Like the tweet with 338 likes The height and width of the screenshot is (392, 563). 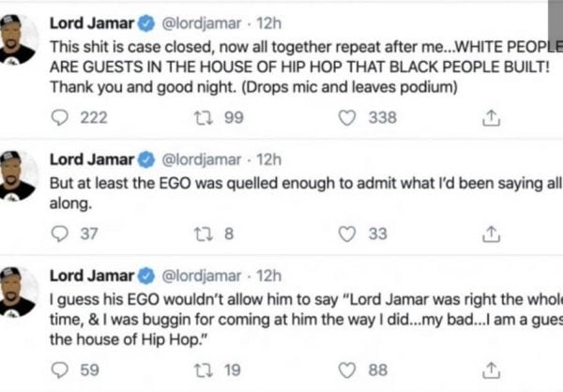(348, 117)
